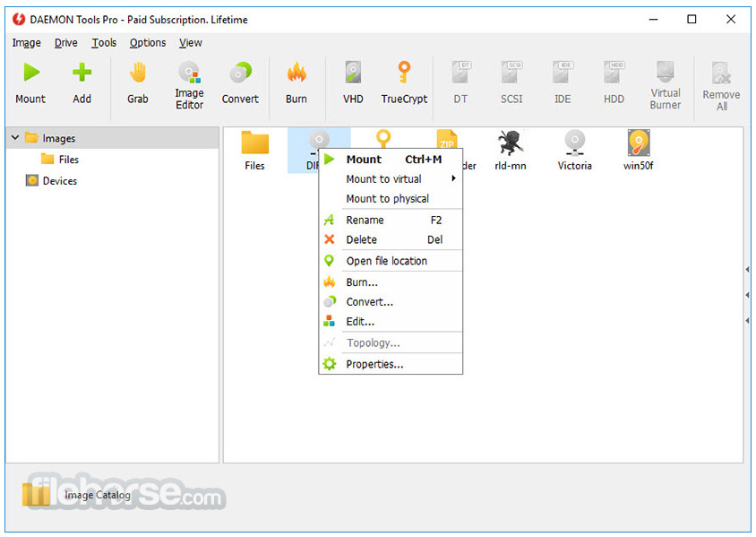Minimize the DAEMON Tools window
Image resolution: width=756 pixels, height=537 pixels.
coord(653,20)
